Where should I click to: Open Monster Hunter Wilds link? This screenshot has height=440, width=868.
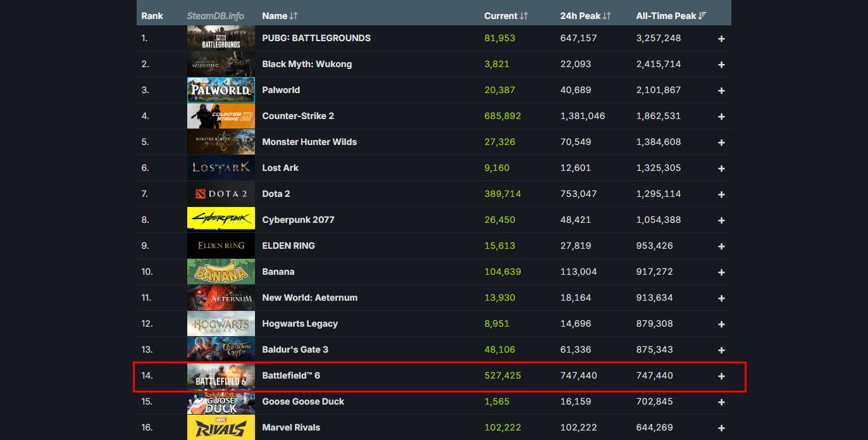[x=309, y=142]
